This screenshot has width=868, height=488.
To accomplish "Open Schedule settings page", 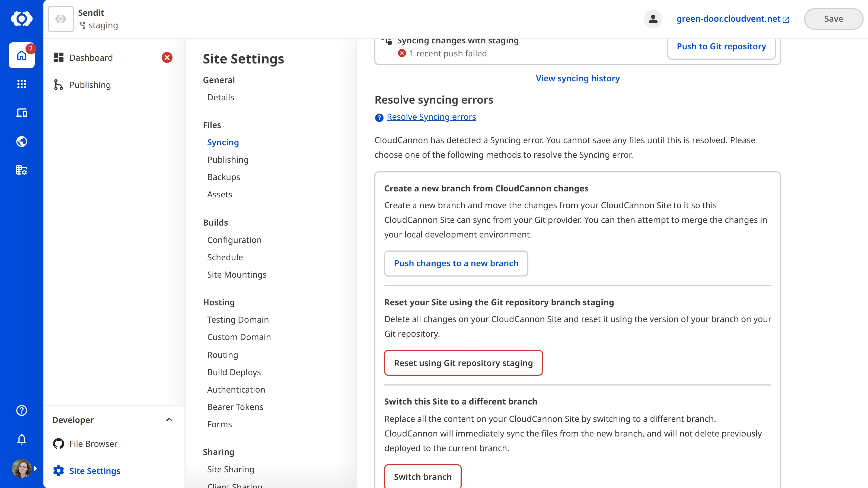I will pos(225,257).
